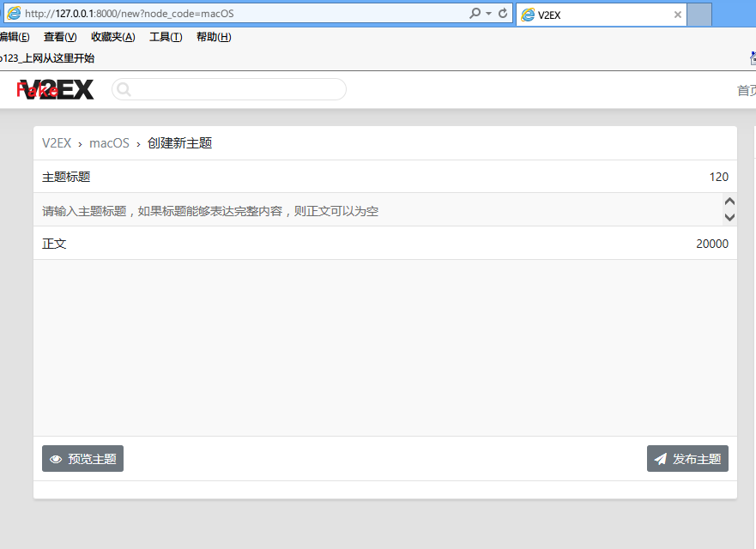The height and width of the screenshot is (549, 756).
Task: Click the URL text in the address bar
Action: coord(130,14)
